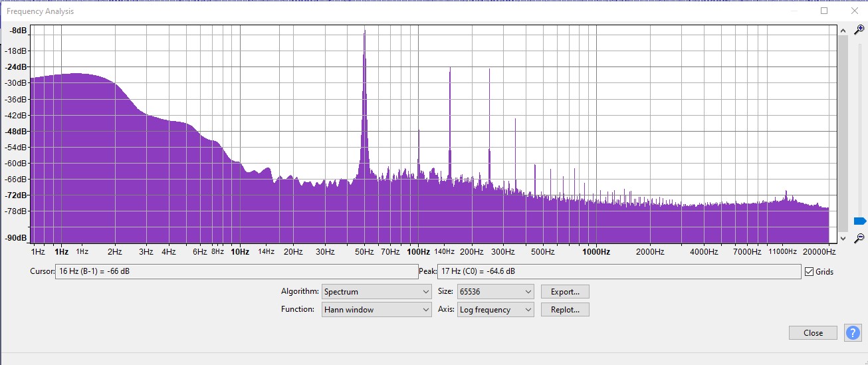Click the Replot... button
This screenshot has width=868, height=365.
(x=565, y=310)
